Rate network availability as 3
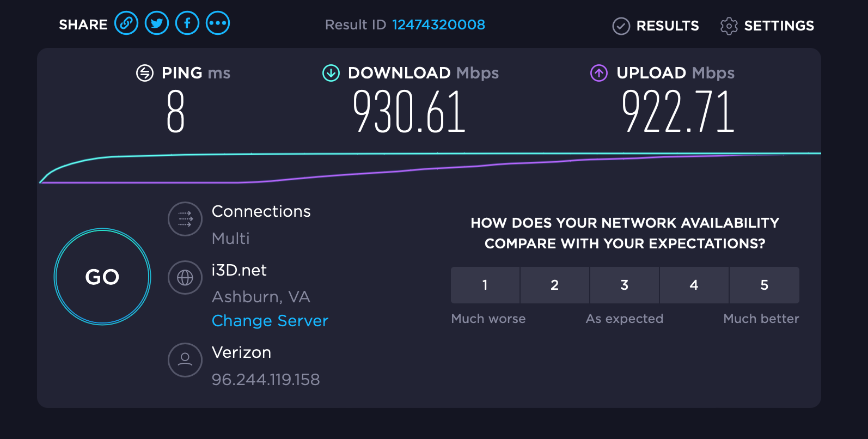This screenshot has width=868, height=439. pos(625,285)
